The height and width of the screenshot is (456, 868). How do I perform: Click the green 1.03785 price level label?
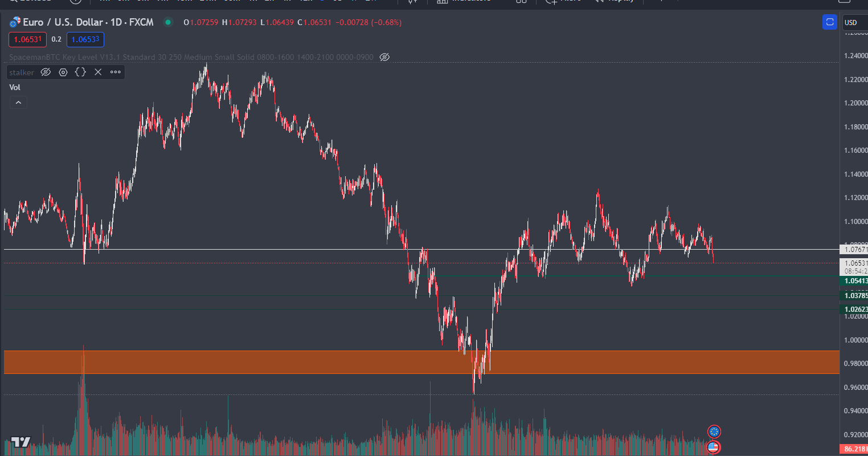coord(854,295)
